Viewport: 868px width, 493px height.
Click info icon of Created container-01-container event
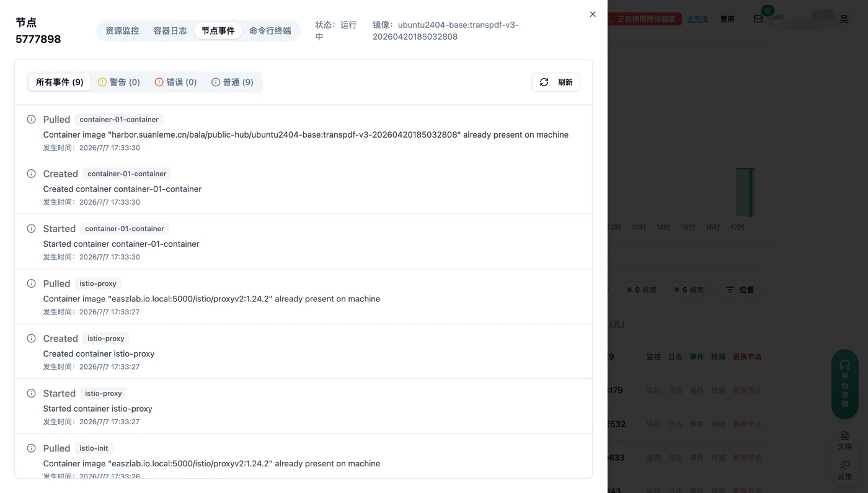pos(31,174)
